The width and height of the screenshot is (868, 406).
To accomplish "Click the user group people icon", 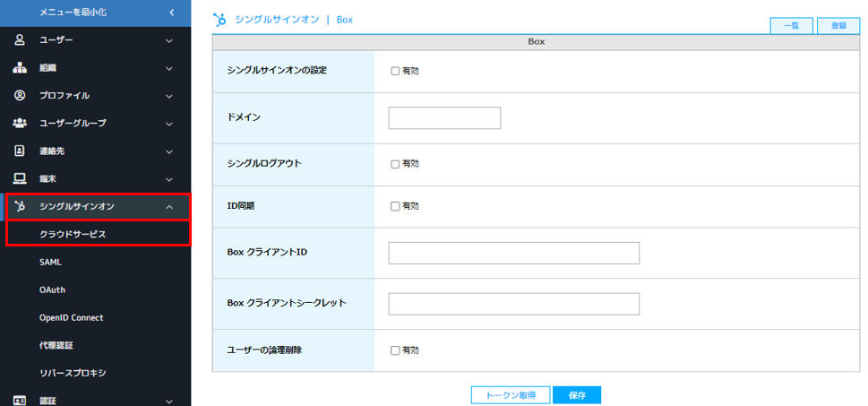I will [20, 123].
